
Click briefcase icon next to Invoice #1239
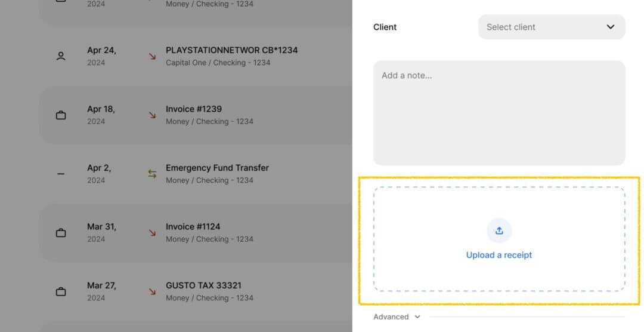coord(61,115)
